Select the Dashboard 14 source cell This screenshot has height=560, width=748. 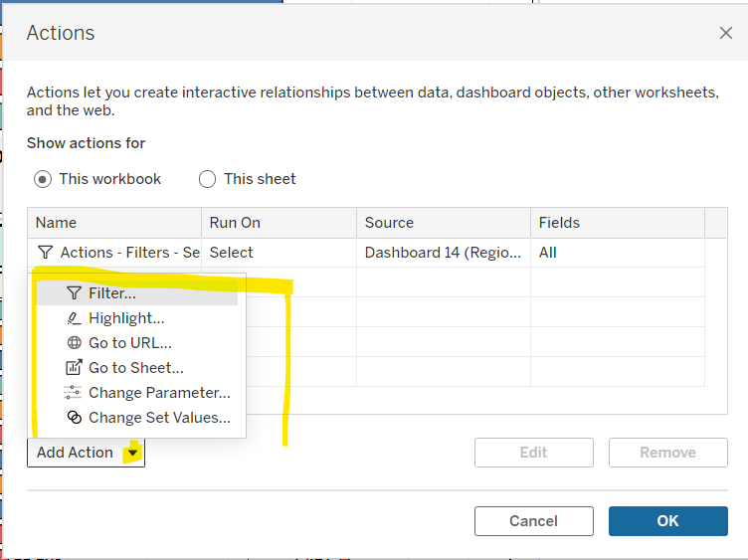(444, 253)
